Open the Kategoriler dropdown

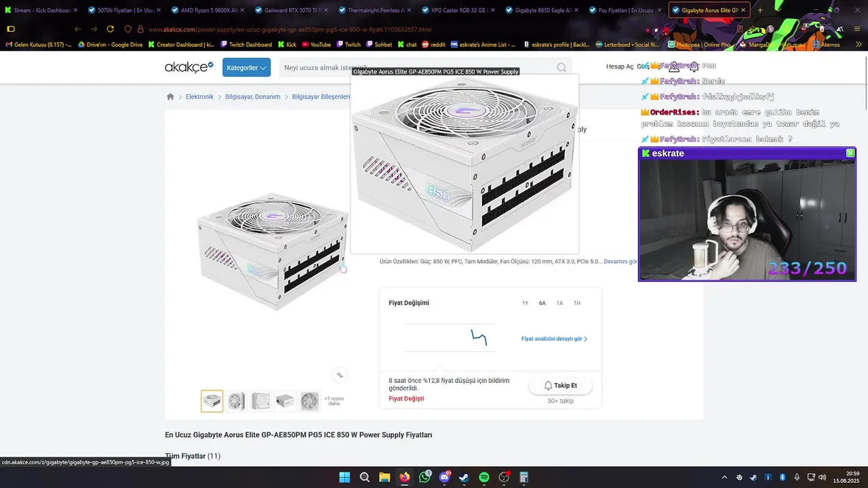click(246, 68)
